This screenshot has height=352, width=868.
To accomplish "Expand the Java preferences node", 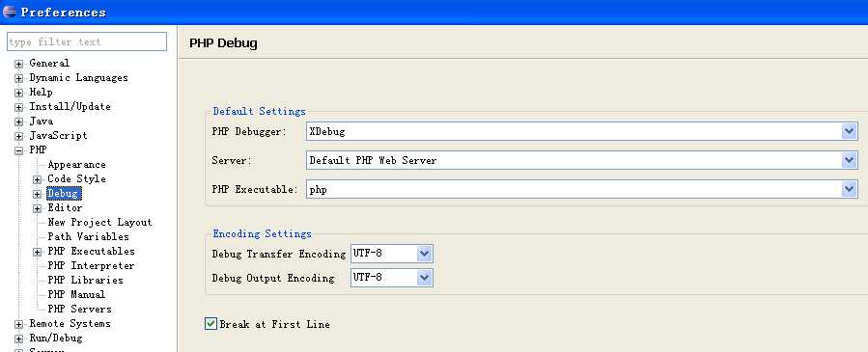I will tap(18, 122).
